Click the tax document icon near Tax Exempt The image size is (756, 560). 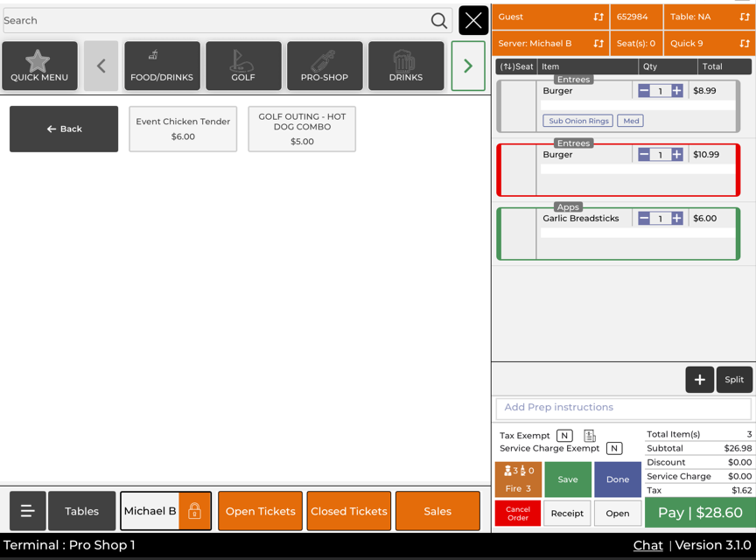coord(590,436)
